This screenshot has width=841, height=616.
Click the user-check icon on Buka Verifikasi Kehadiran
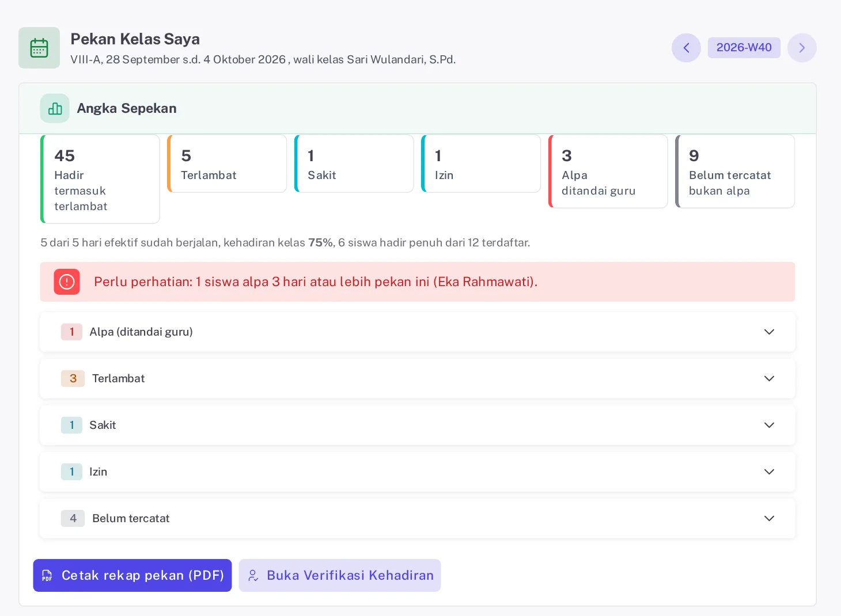point(253,576)
